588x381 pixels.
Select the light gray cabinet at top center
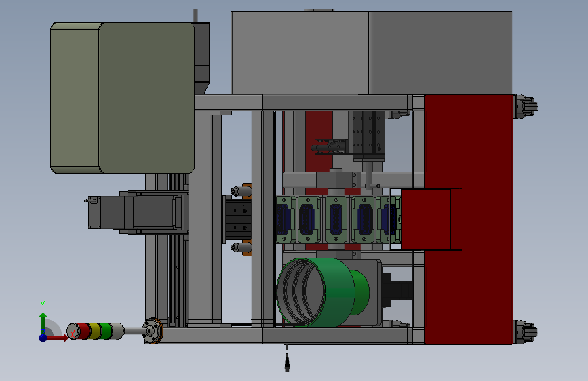coord(300,53)
